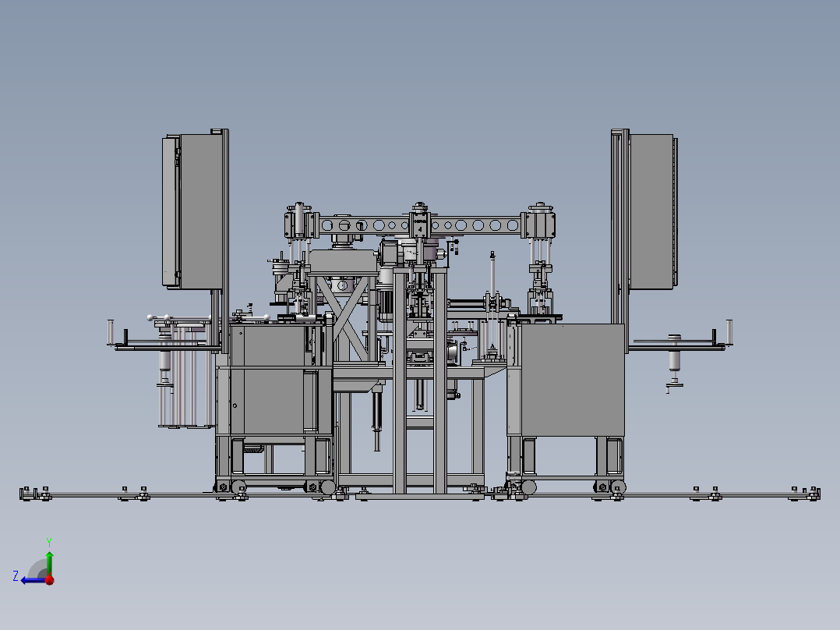Viewport: 840px width, 630px height.
Task: Select the upper right electrical cabinet on the model
Action: pos(652,211)
